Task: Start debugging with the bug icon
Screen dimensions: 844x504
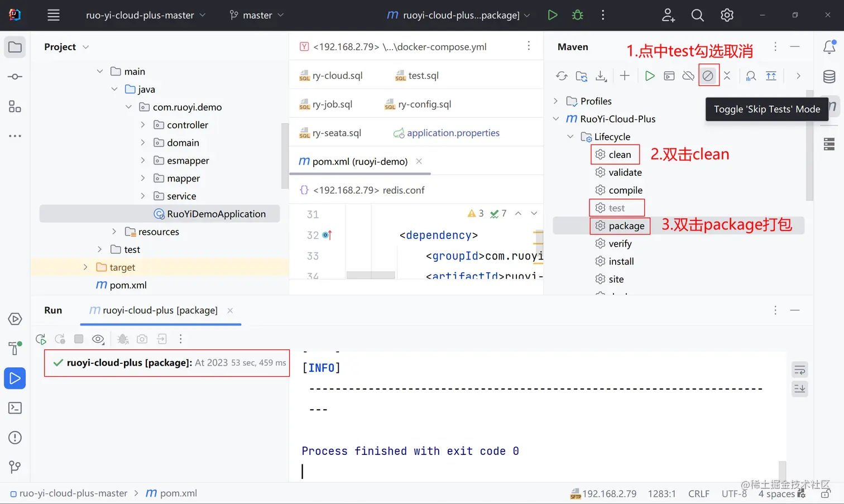Action: (x=578, y=15)
